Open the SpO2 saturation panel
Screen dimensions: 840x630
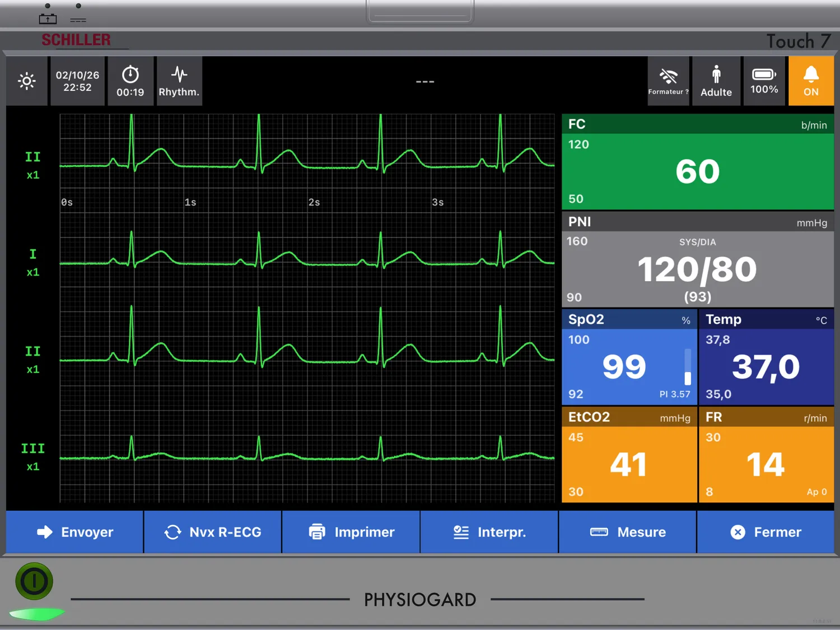pyautogui.click(x=629, y=357)
